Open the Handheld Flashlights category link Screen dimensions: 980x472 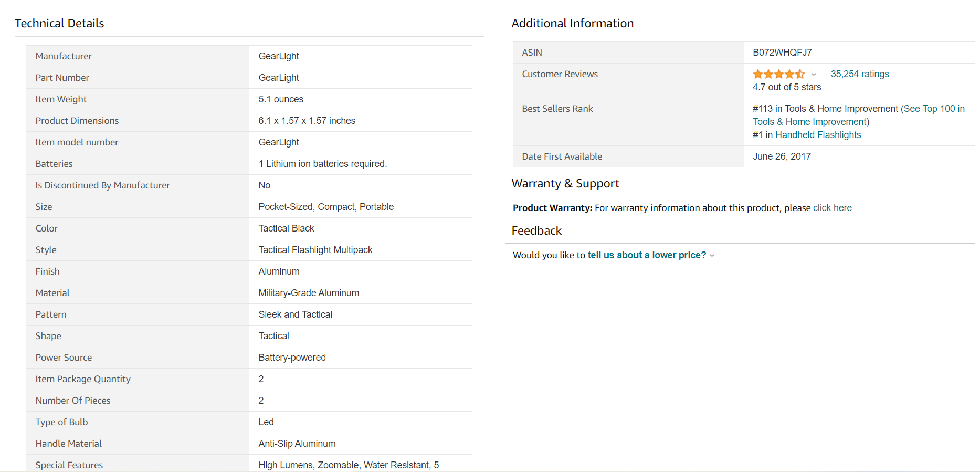click(x=818, y=135)
